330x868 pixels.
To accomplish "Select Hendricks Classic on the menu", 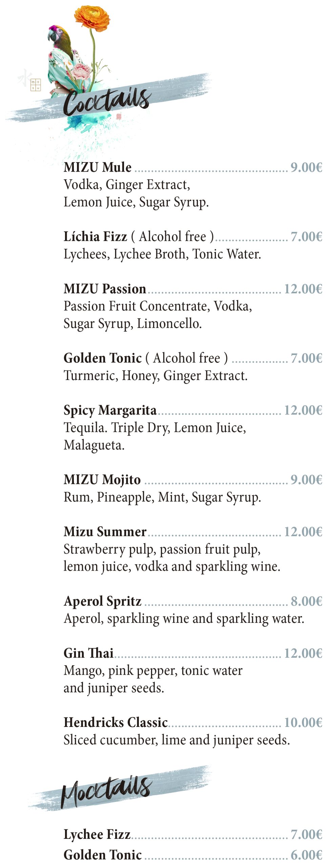I will 116,722.
